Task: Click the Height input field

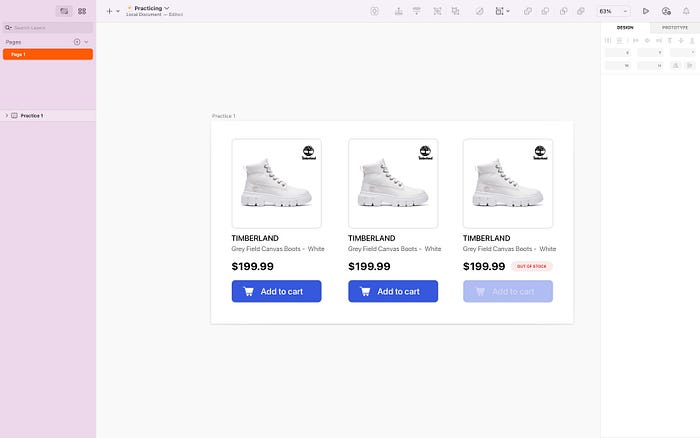Action: coord(650,66)
